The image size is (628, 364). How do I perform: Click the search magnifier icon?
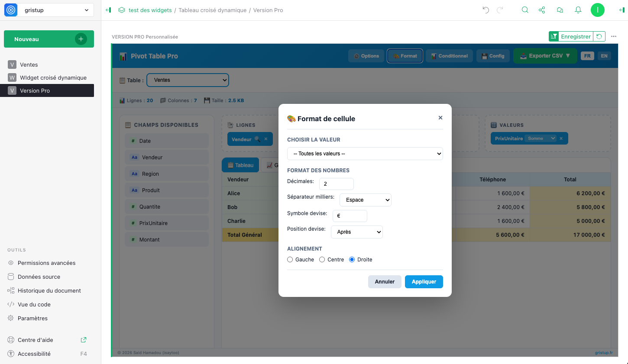coord(525,10)
